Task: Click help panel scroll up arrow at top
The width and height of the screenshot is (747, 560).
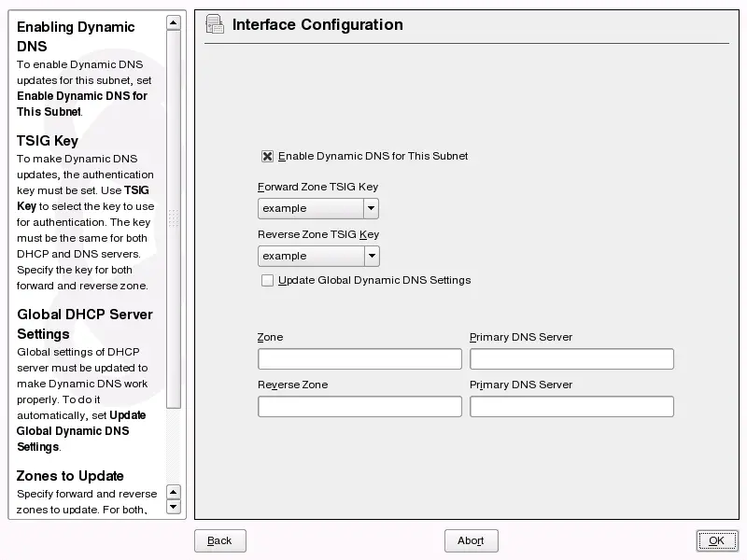Action: (x=173, y=21)
